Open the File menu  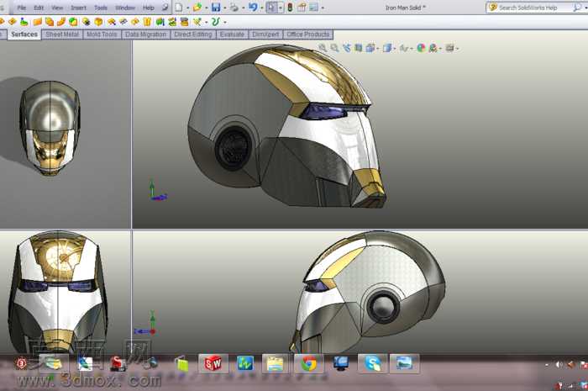pyautogui.click(x=21, y=8)
